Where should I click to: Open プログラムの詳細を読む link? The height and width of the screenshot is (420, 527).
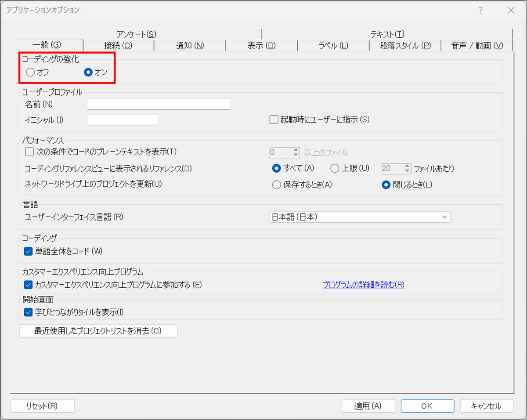click(363, 285)
